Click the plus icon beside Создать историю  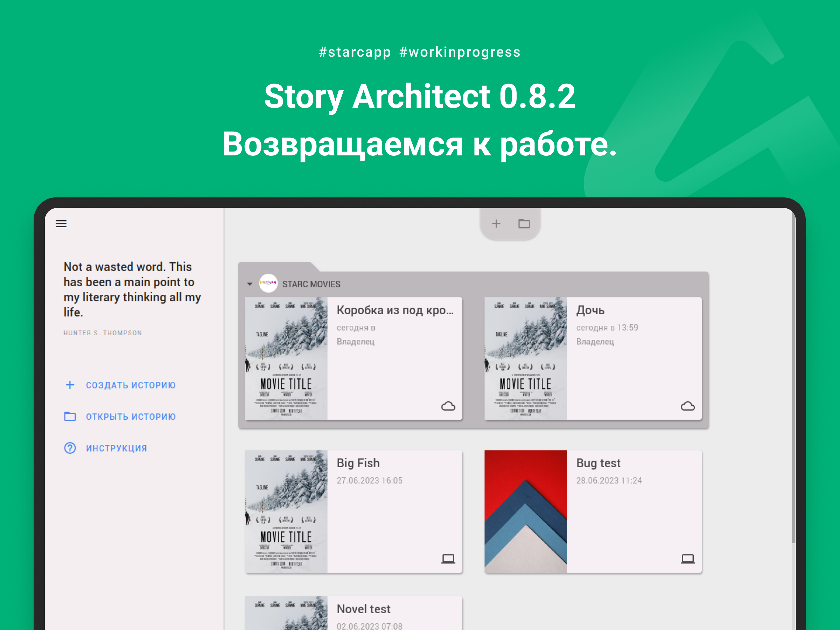[x=70, y=385]
